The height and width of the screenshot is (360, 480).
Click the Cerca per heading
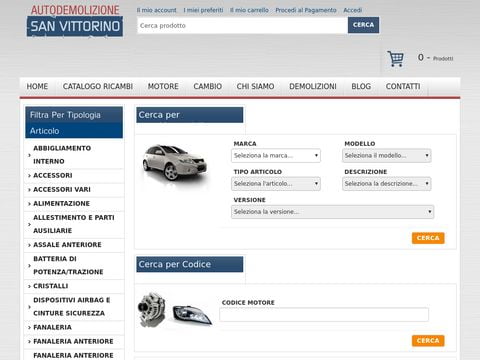coord(190,115)
